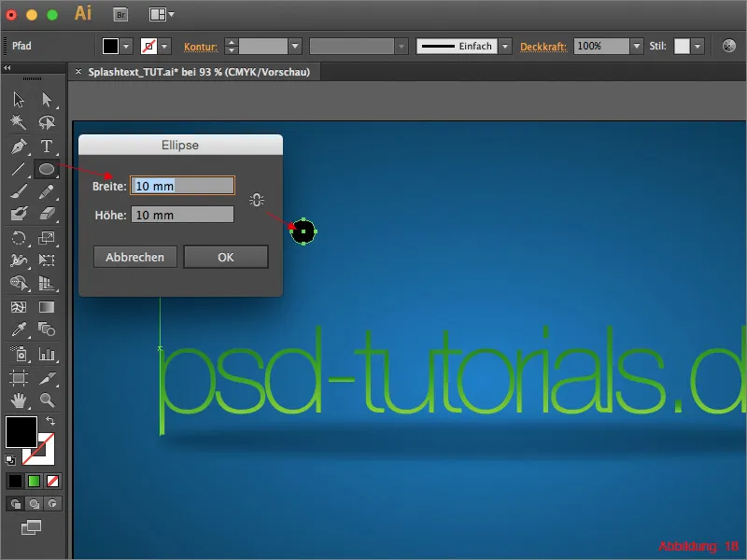Select the Blob Brush tool
The width and height of the screenshot is (747, 560).
19,214
